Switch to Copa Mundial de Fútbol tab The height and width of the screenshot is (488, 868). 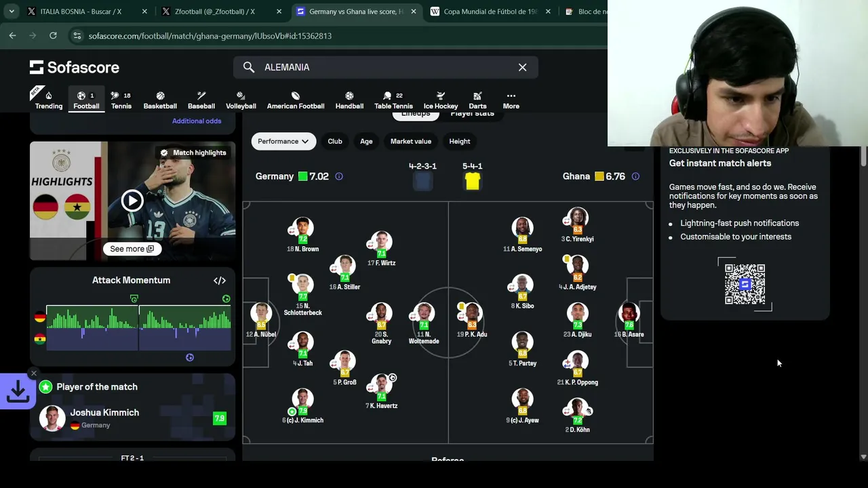[x=489, y=12]
